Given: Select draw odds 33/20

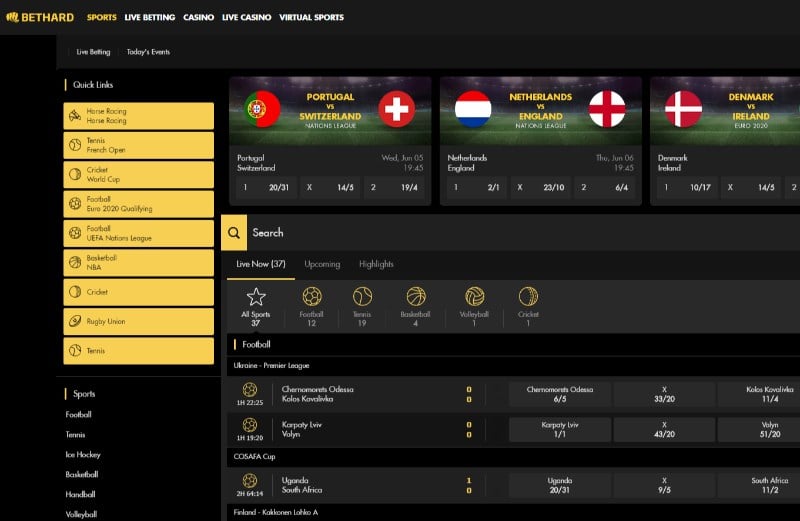Looking at the screenshot, I should (664, 394).
